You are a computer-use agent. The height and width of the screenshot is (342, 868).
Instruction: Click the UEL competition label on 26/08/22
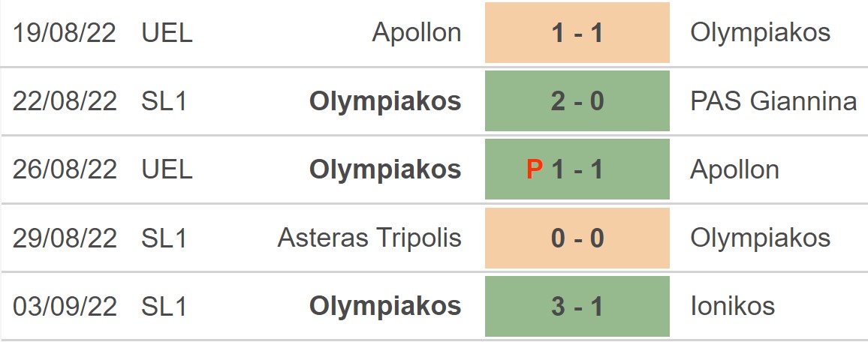coord(167,169)
